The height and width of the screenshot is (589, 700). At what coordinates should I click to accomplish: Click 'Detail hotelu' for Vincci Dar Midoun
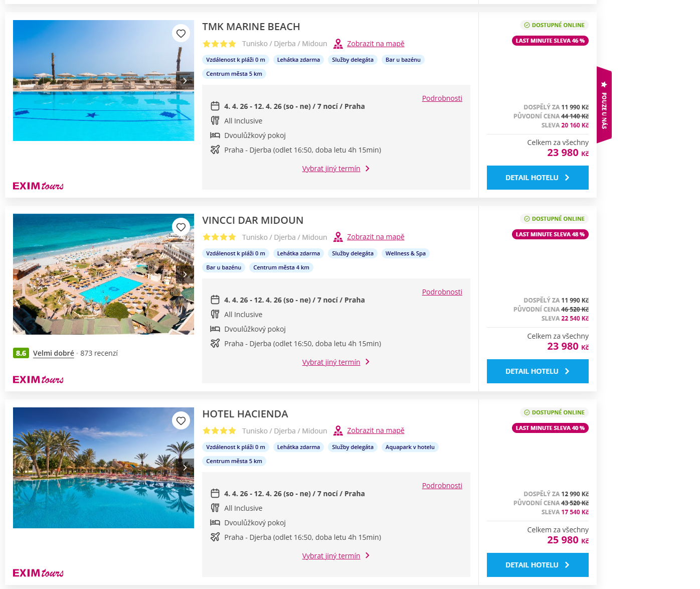coord(538,371)
